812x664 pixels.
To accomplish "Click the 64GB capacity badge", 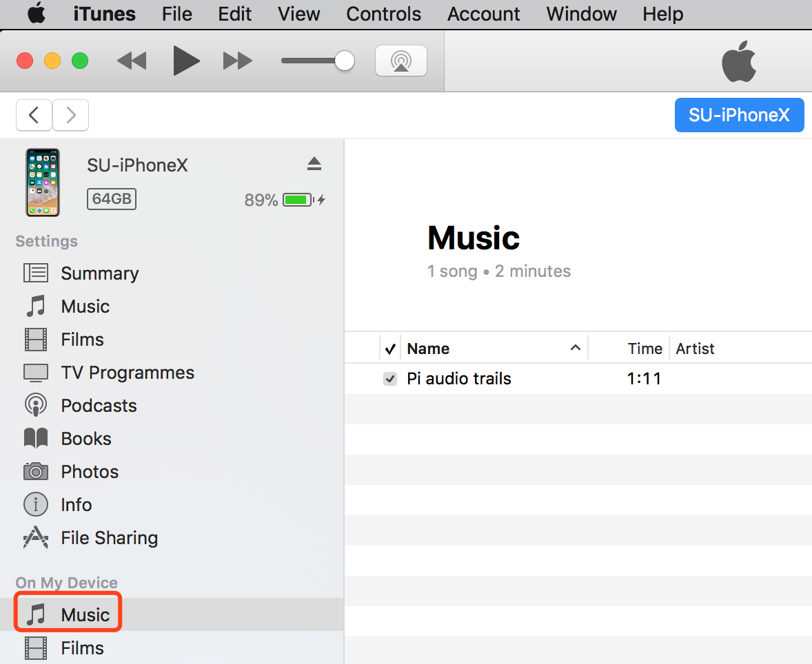I will [x=112, y=199].
